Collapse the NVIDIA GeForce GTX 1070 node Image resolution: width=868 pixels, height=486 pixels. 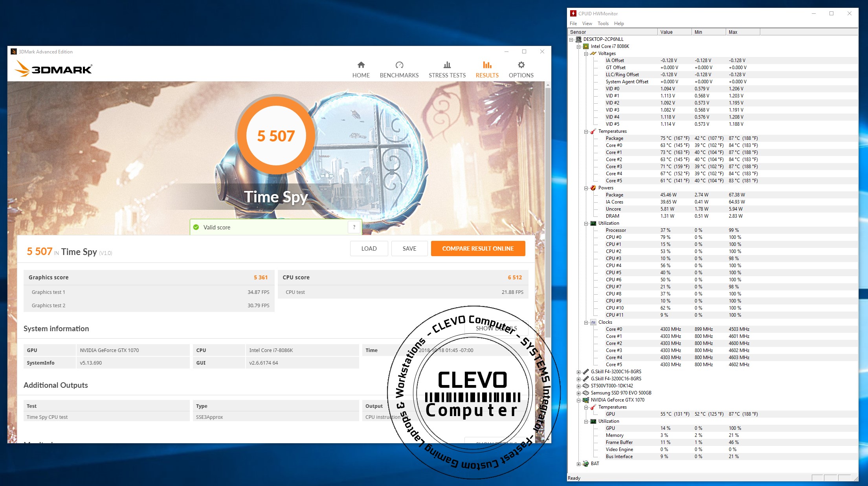(578, 400)
